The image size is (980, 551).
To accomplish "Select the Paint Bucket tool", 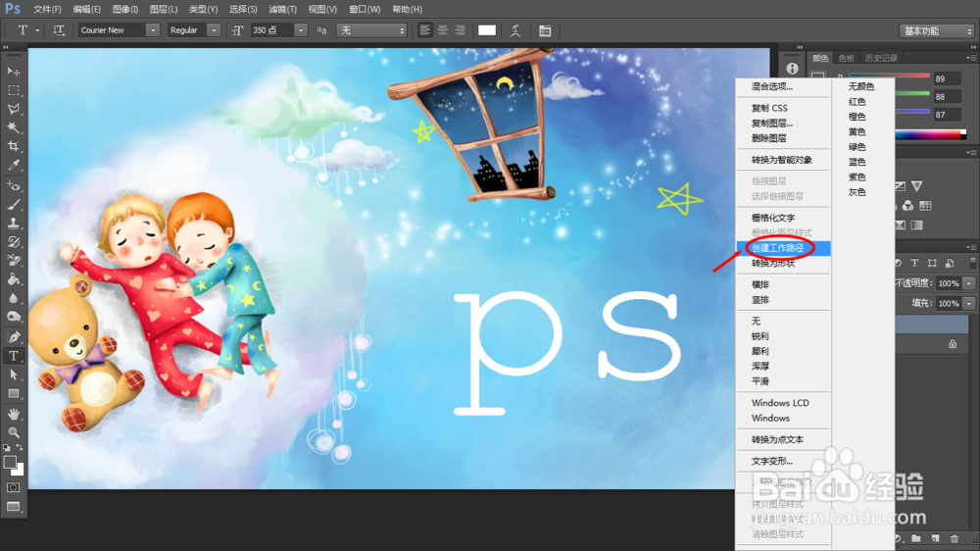I will click(x=13, y=279).
